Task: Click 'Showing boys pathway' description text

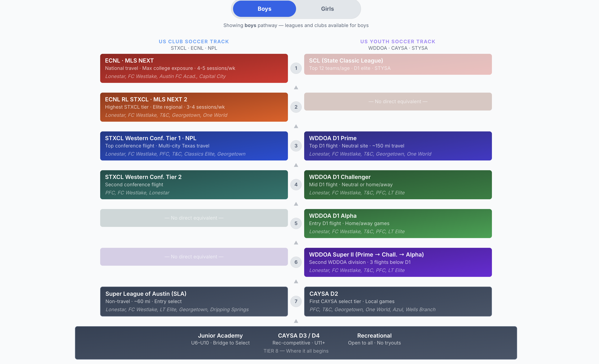Action: pos(296,25)
